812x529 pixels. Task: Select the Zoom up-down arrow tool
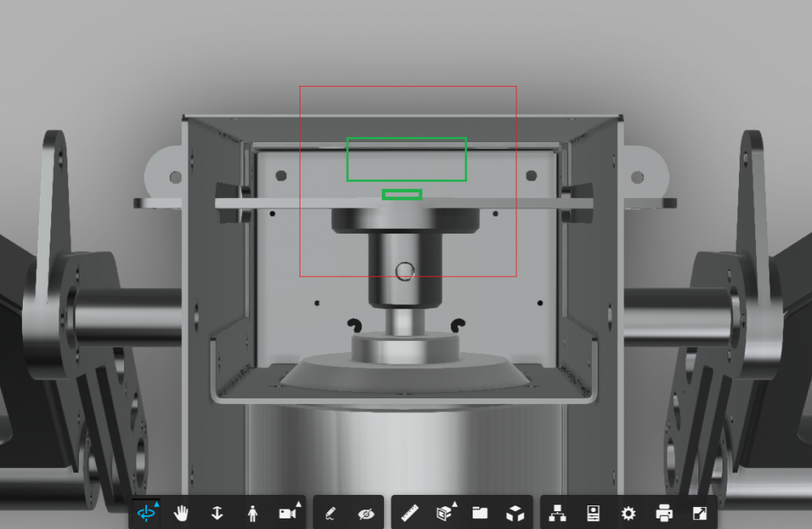[x=217, y=513]
